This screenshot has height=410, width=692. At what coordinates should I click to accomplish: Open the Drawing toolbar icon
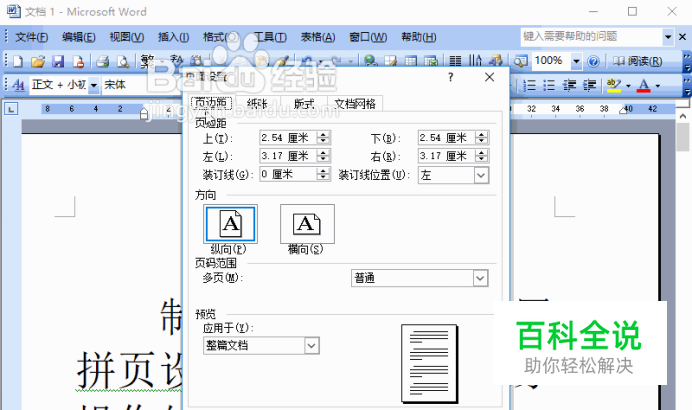pyautogui.click(x=496, y=61)
